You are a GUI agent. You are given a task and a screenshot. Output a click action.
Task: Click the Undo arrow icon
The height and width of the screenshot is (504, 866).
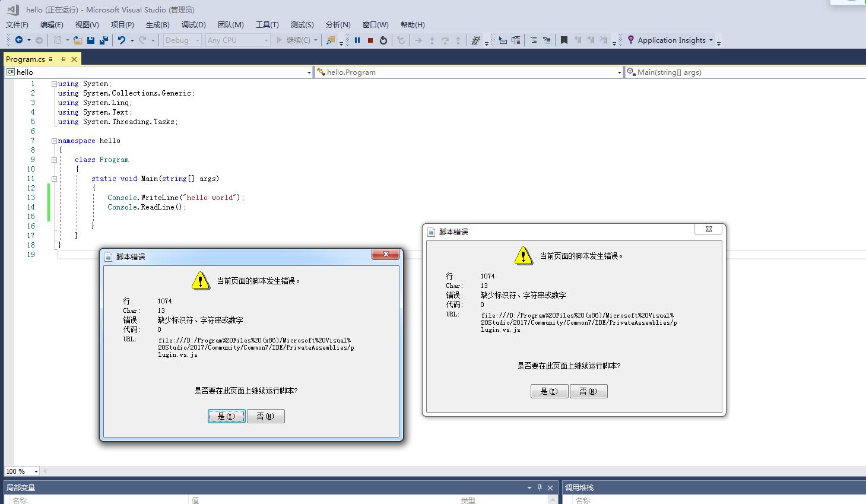click(x=121, y=40)
